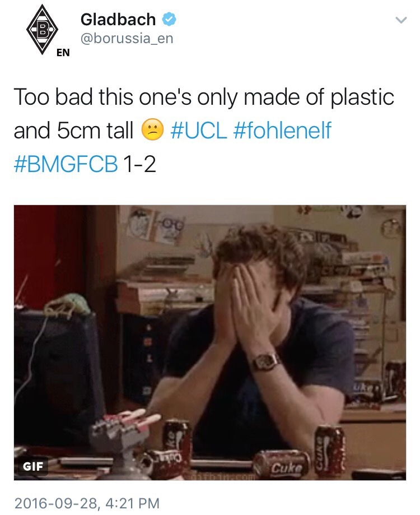Open the @borussia_en handle
420x515 pixels.
coord(127,39)
